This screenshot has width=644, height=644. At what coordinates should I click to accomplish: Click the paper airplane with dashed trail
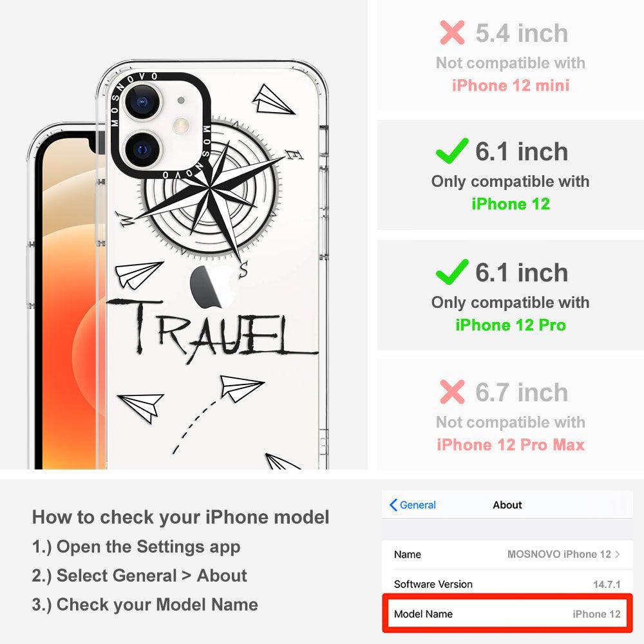241,388
